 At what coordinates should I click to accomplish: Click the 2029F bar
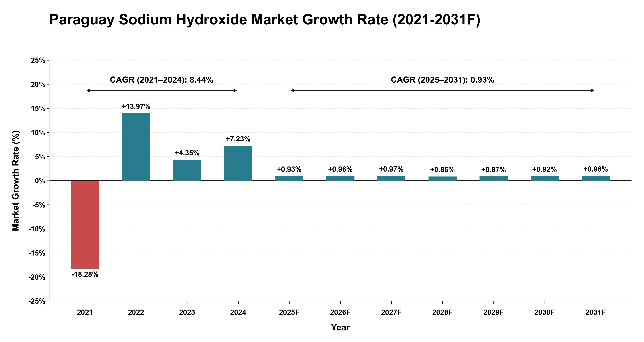493,179
